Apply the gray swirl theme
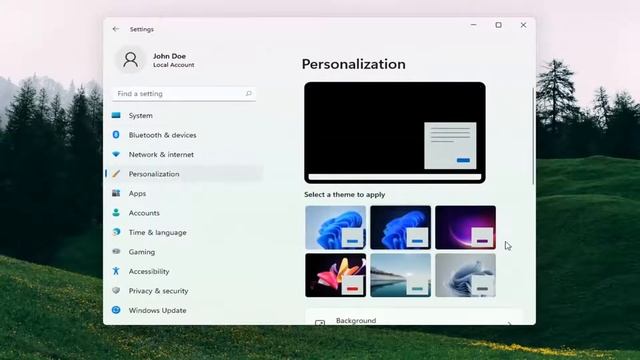The width and height of the screenshot is (640, 360). tap(465, 275)
